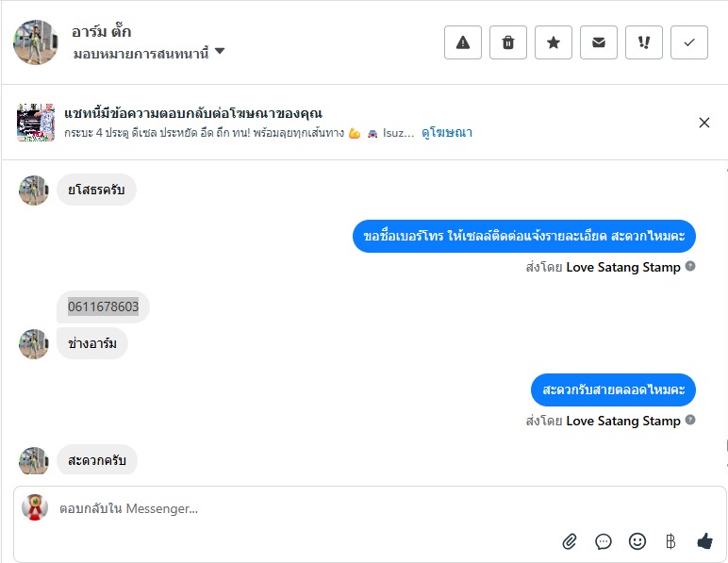Star this conversation as follow-up
The width and height of the screenshot is (728, 563).
coord(554,42)
